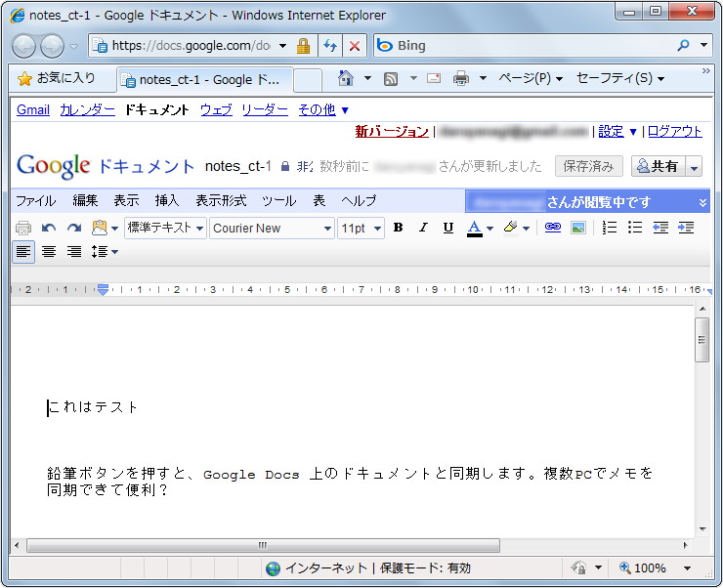Viewport: 723px width, 588px height.
Task: Open the 編集 menu
Action: tap(85, 201)
